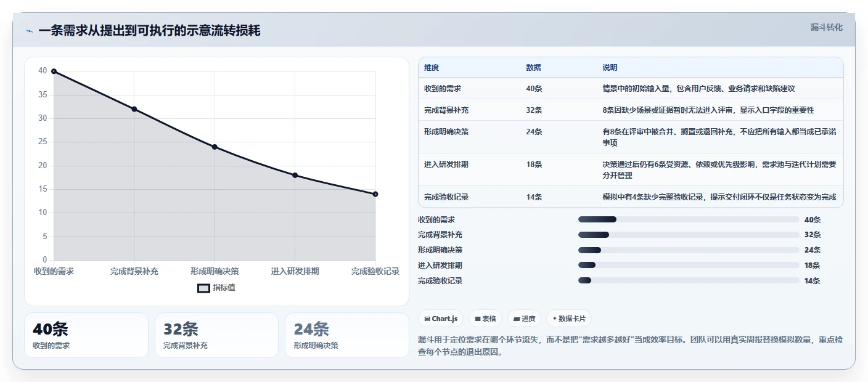
Task: Click the chart data point at value 14
Action: click(375, 194)
